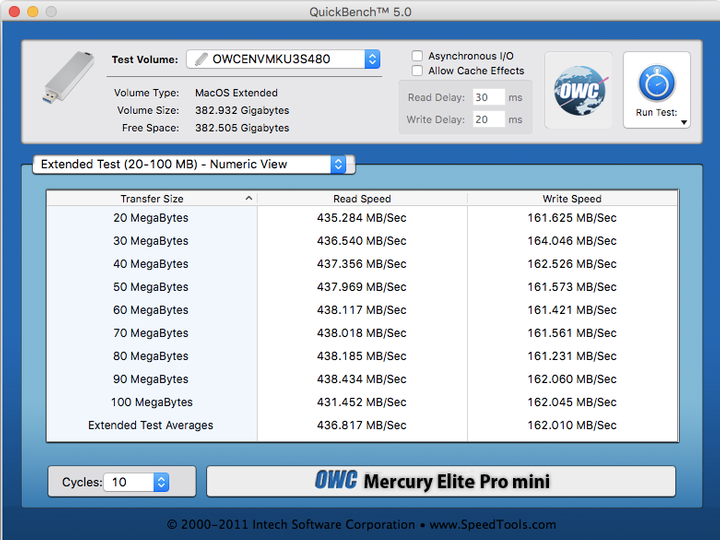Expand the Extended Test view selector
The width and height of the screenshot is (720, 540).
point(338,164)
